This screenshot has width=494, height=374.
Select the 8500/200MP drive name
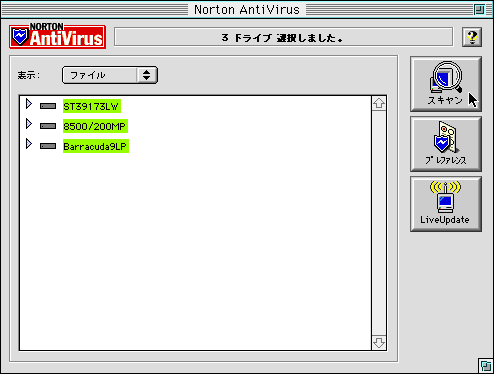95,126
